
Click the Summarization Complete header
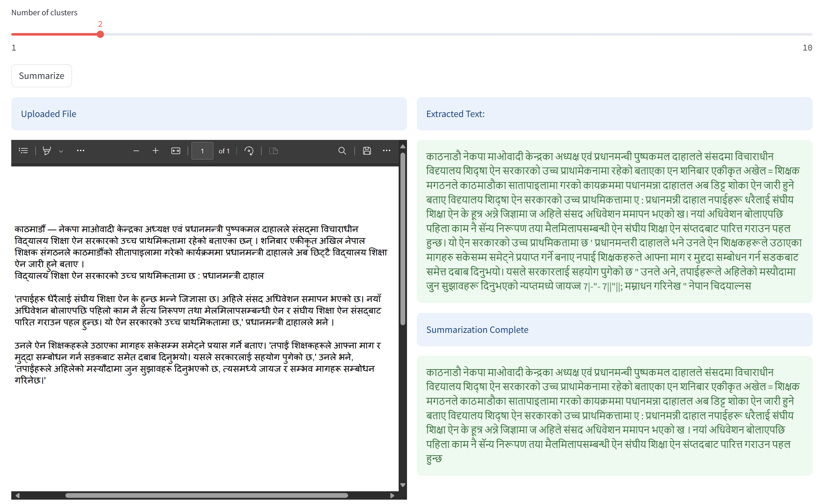click(477, 330)
